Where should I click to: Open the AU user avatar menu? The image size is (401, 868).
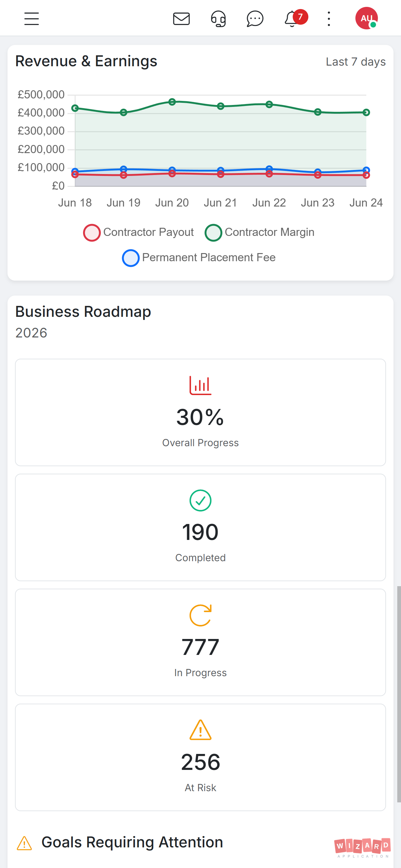366,18
